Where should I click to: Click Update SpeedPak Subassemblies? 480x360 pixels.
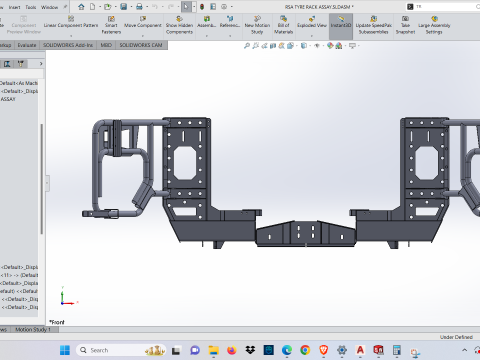(374, 25)
